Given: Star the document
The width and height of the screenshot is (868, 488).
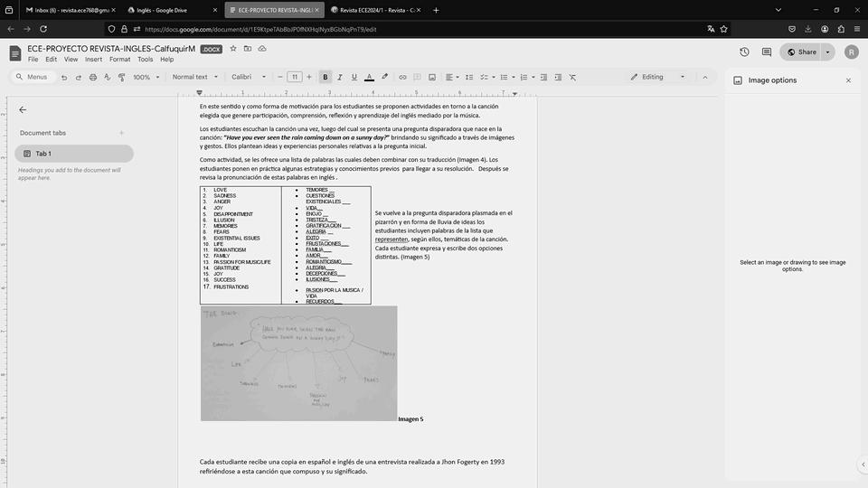Looking at the screenshot, I should (233, 49).
